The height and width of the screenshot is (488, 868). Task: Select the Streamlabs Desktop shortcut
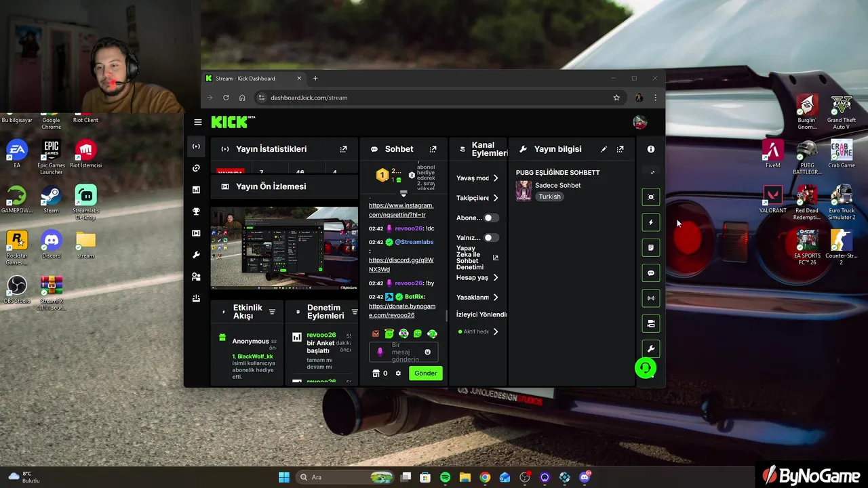click(x=85, y=203)
